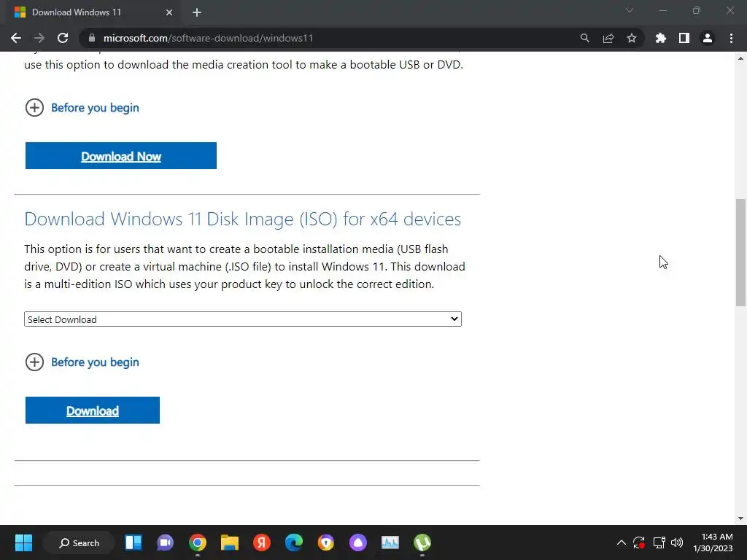Image resolution: width=747 pixels, height=560 pixels.
Task: Open the network tray icon
Action: coord(659,542)
